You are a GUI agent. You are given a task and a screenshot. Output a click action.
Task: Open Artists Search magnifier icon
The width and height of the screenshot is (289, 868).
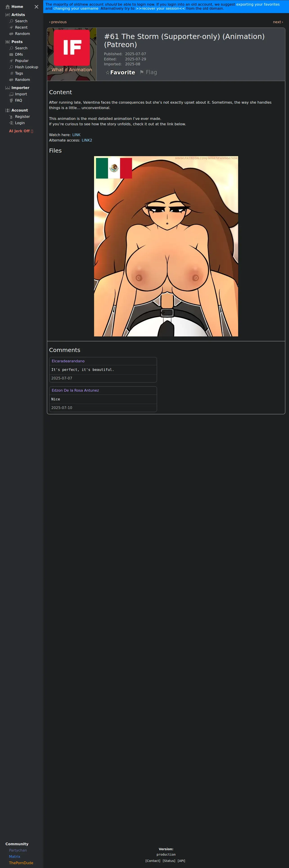coord(11,21)
